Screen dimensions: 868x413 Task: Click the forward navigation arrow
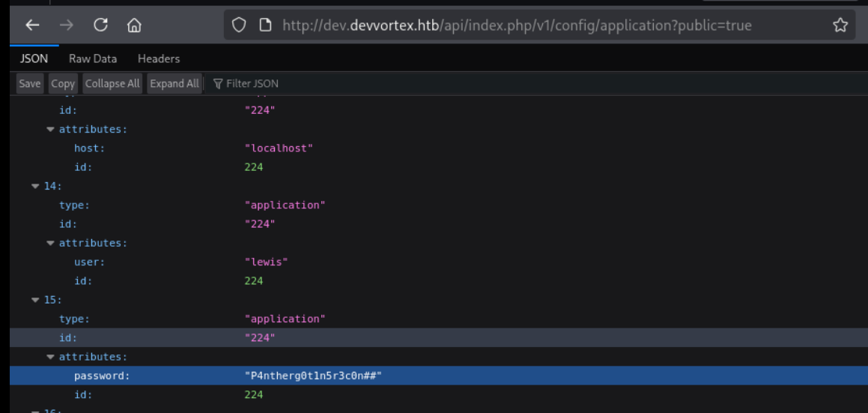(x=67, y=25)
